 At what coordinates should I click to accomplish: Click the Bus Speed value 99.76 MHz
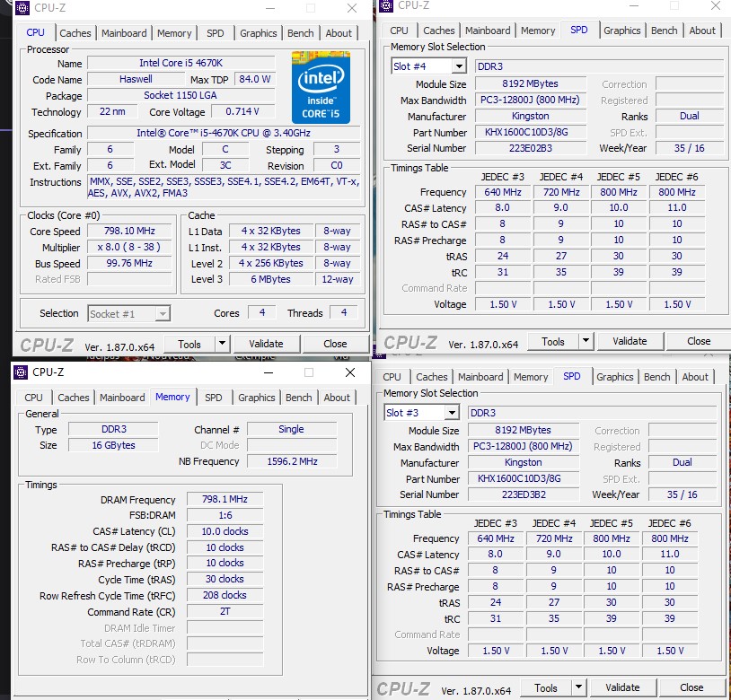coord(129,263)
